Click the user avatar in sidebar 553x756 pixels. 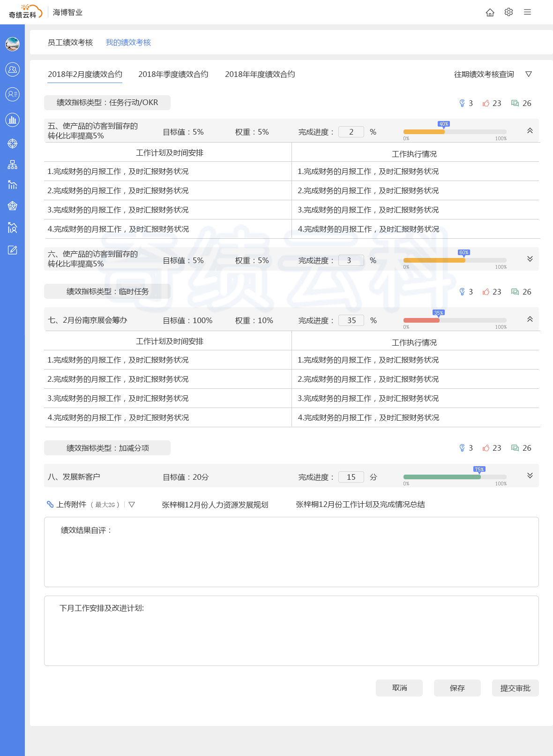(x=13, y=44)
